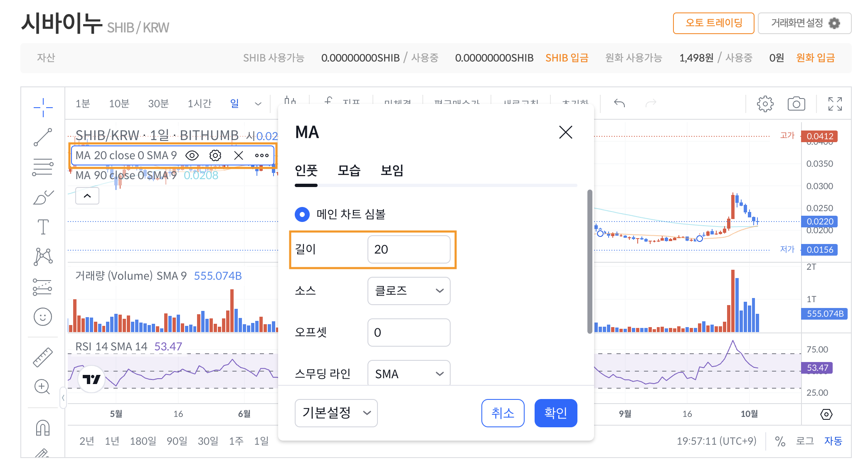This screenshot has width=868, height=473.
Task: Open MA 20 indicator settings gear
Action: coord(215,155)
